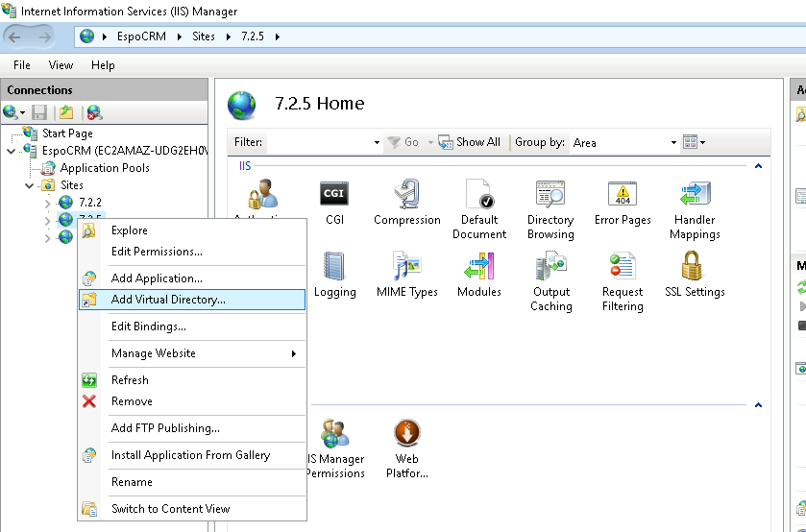Expand the 7.2.2 site node
The width and height of the screenshot is (806, 532).
coord(48,203)
